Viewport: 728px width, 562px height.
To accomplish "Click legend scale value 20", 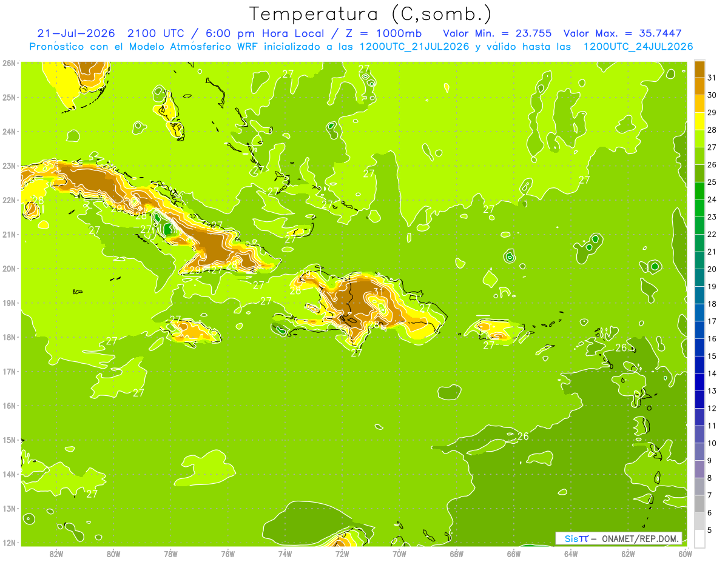I will (x=712, y=269).
